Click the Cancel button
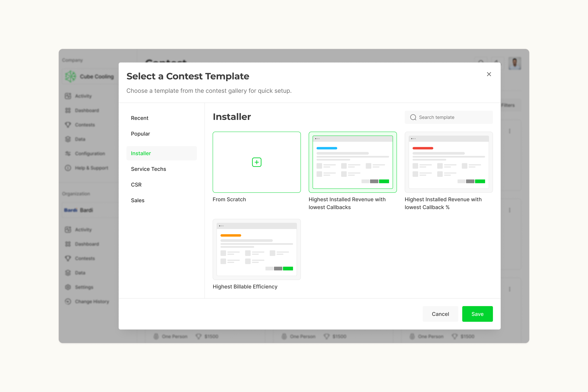The width and height of the screenshot is (588, 392). coord(440,314)
